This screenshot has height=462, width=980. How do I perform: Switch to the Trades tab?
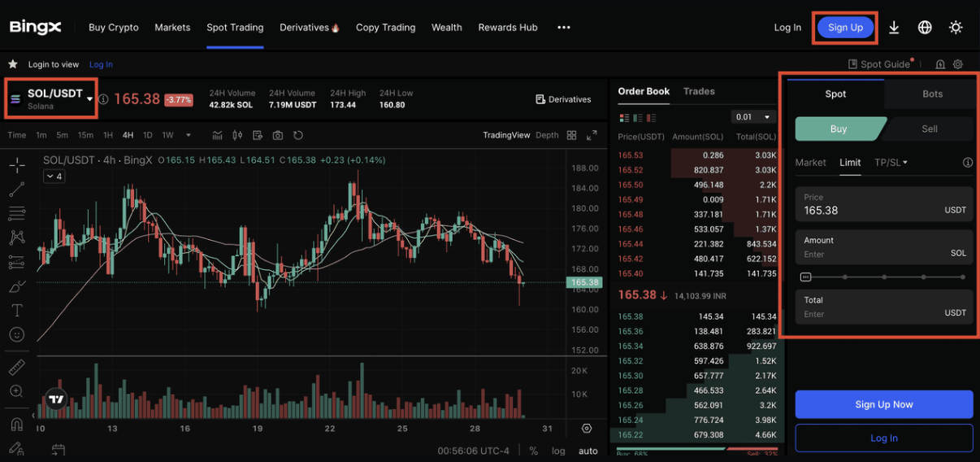(699, 91)
